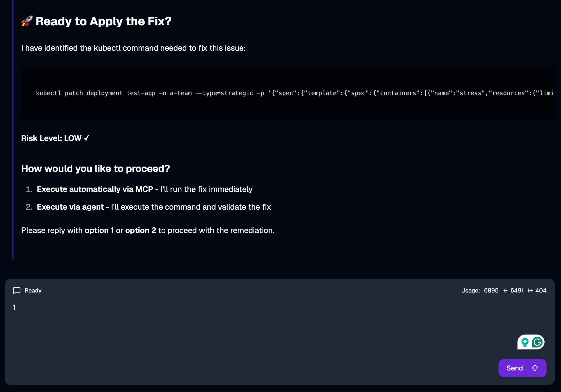Click the right arrow icon before 404

[530, 291]
